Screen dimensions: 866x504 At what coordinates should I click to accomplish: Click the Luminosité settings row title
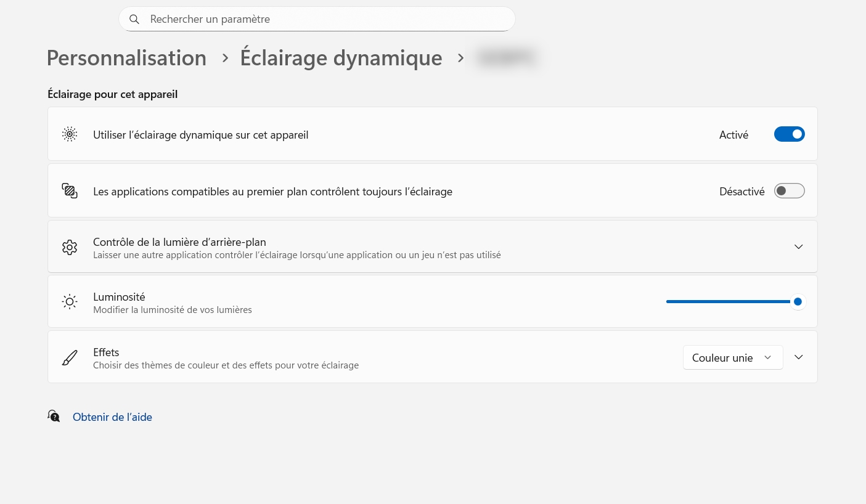[119, 297]
